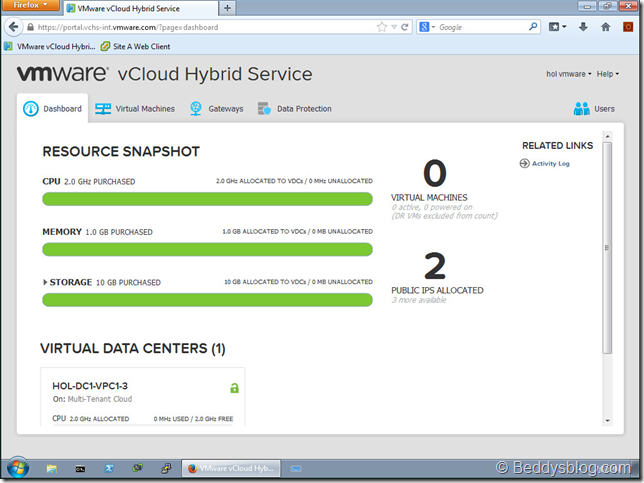Open the PuTTY taskbar icon
Screen dimensions: 644x483
[x=166, y=468]
